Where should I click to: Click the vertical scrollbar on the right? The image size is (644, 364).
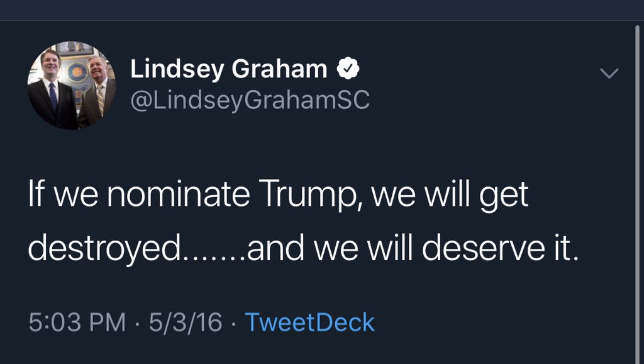click(637, 193)
